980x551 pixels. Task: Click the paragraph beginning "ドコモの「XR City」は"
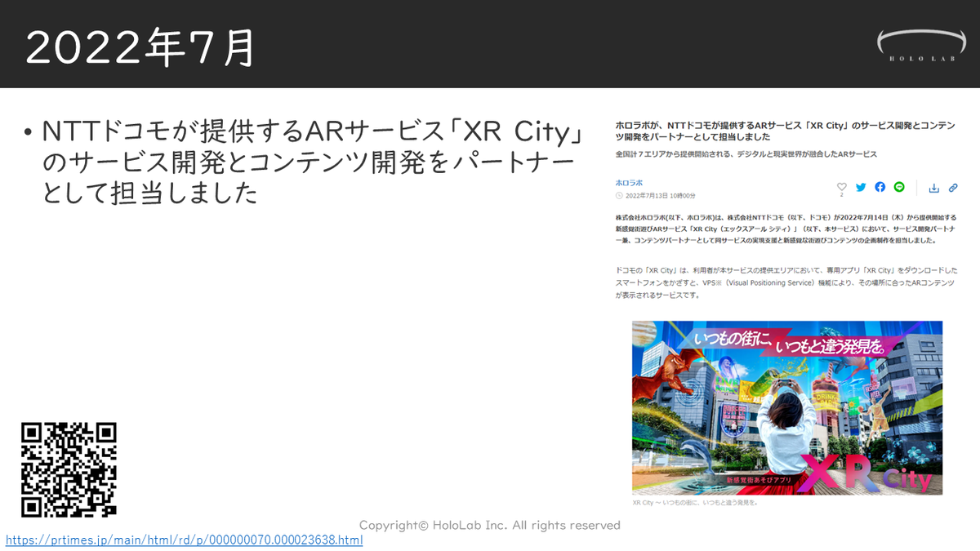point(786,282)
